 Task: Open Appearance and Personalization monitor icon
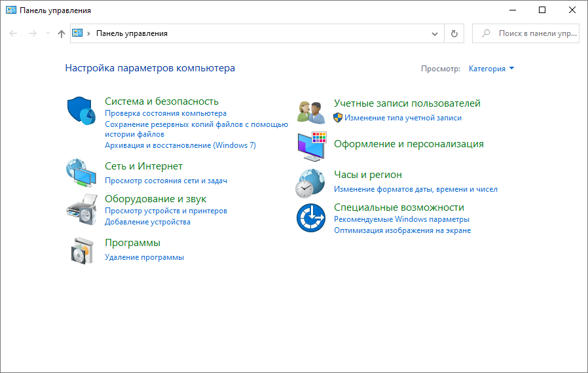point(310,147)
